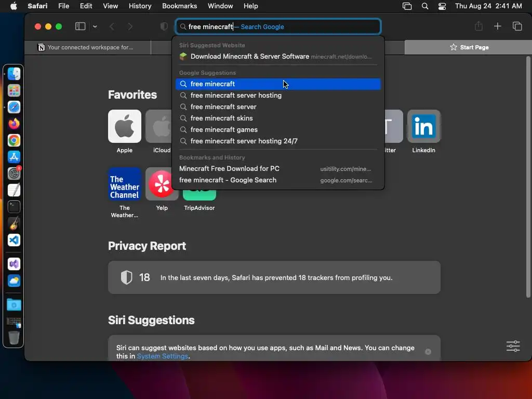The width and height of the screenshot is (532, 399).
Task: Open the privacy shield toolbar icon
Action: (x=164, y=26)
